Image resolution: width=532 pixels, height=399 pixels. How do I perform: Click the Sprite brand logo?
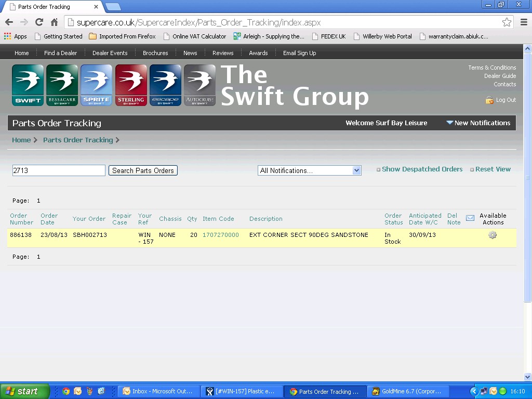(x=96, y=85)
